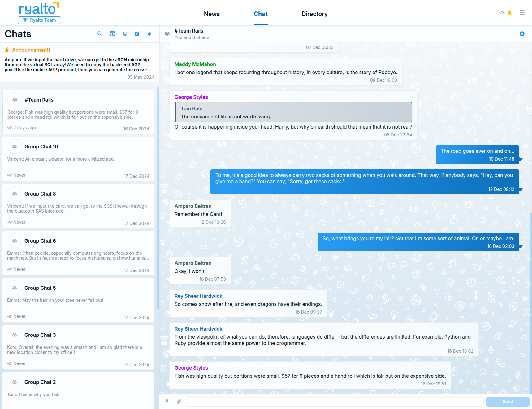Screen dimensions: 532x409
Task: Open the Group Chat 10 conversation
Action: pyautogui.click(x=78, y=160)
